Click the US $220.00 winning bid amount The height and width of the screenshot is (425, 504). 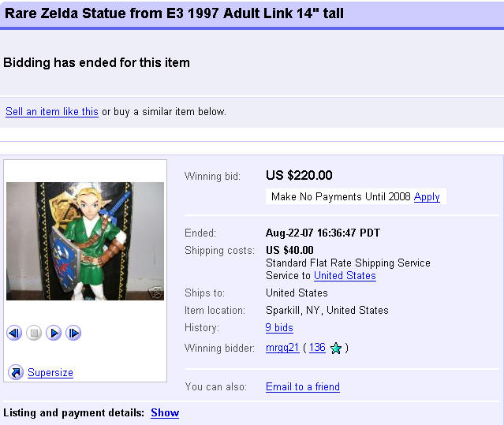point(299,176)
